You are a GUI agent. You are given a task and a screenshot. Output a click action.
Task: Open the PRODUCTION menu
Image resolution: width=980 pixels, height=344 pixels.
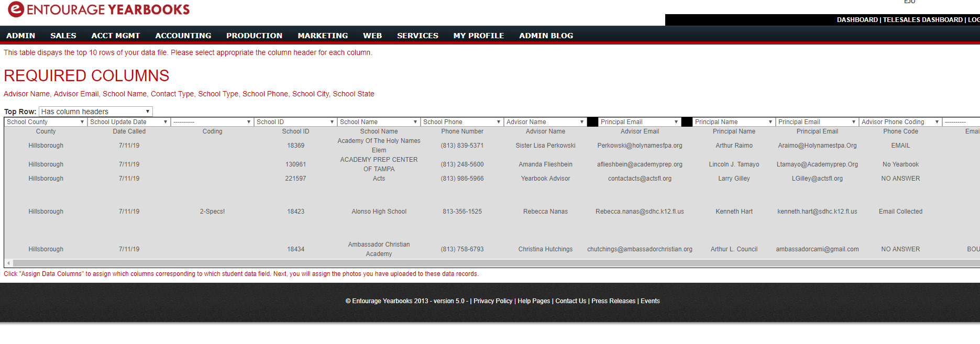(255, 36)
